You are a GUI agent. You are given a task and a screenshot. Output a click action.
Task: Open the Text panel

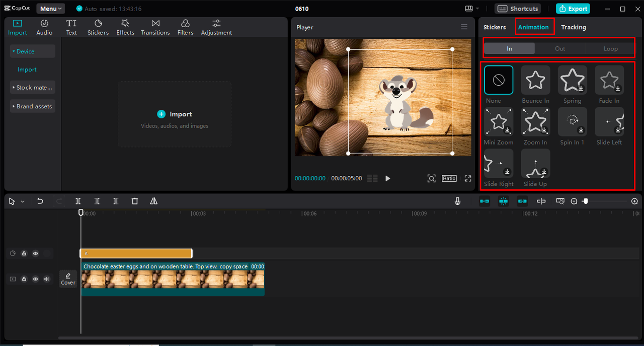pos(71,27)
